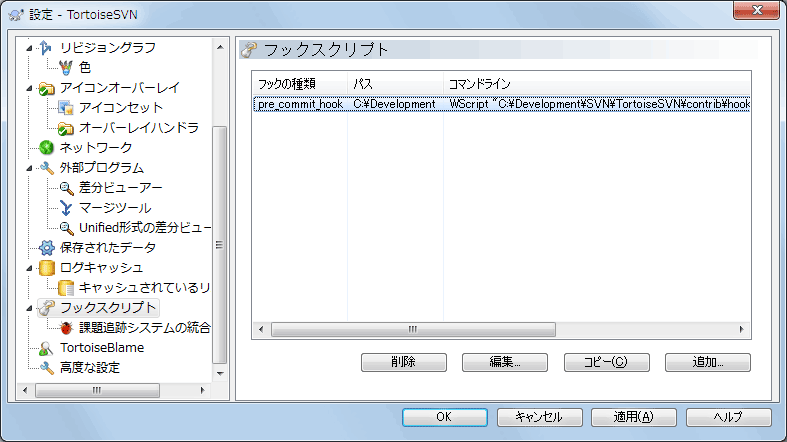Click tree panel scroll down arrow
Viewport: 787px width, 442px height.
tap(220, 374)
